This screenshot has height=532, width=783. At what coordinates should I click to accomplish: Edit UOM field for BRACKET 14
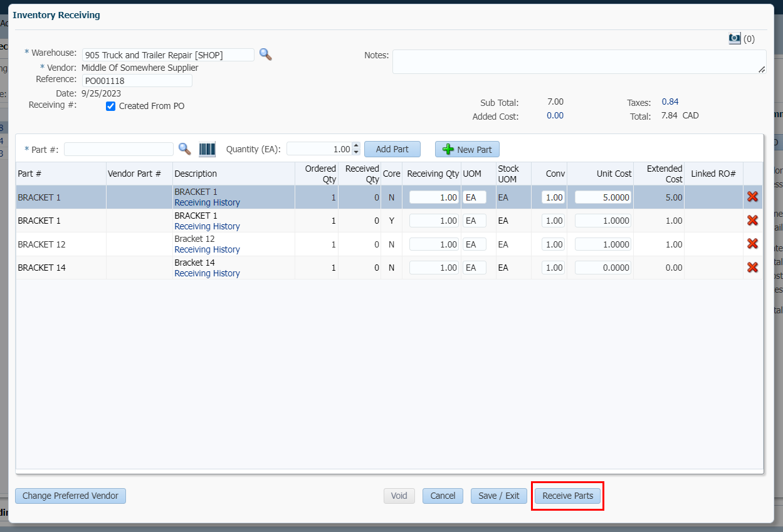(475, 268)
